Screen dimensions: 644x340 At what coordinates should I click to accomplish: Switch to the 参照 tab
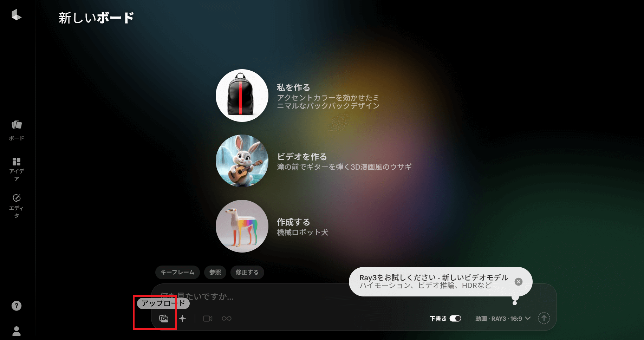[x=215, y=272]
